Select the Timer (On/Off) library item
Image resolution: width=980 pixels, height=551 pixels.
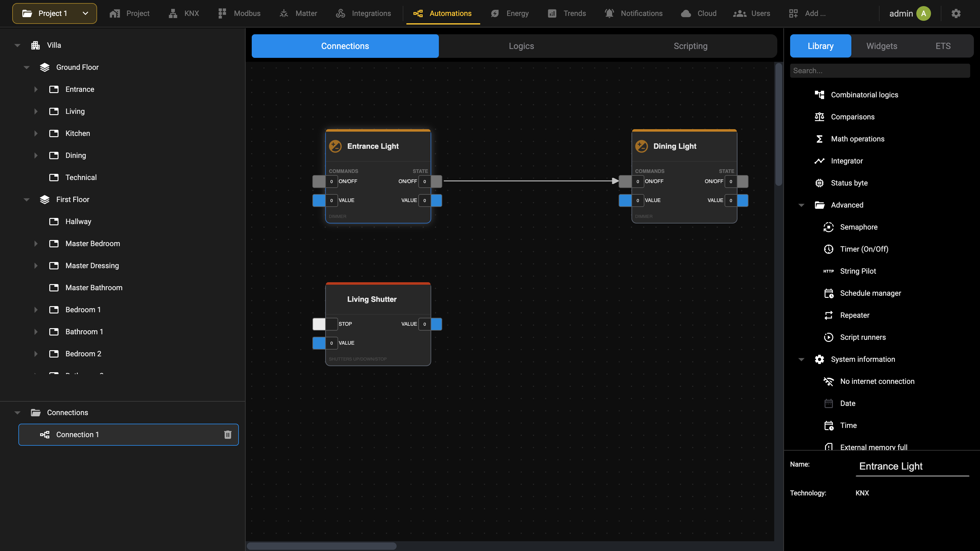(864, 249)
